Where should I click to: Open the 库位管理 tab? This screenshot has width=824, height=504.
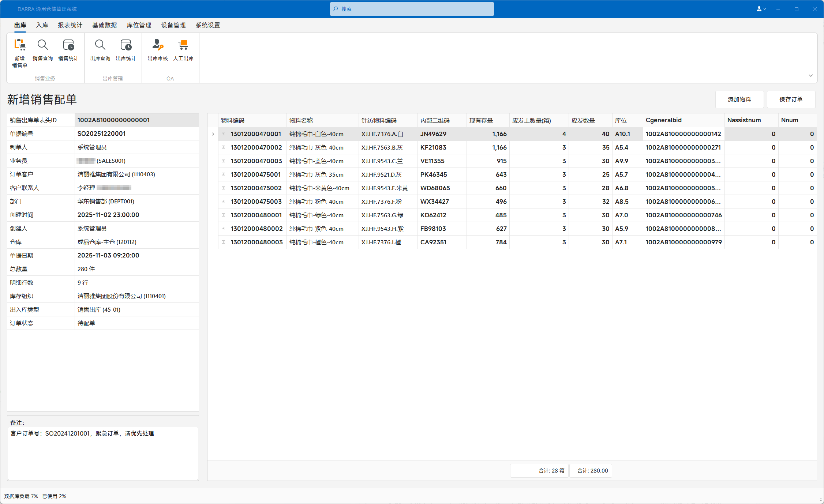click(139, 25)
